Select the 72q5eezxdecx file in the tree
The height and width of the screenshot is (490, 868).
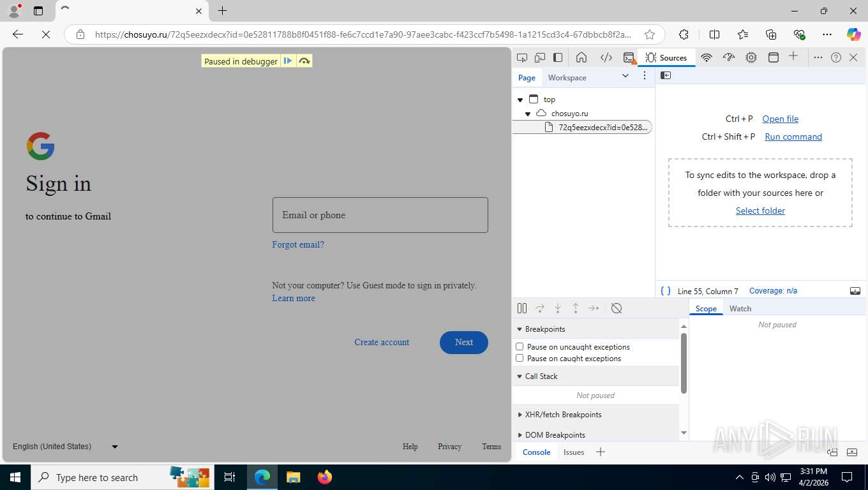click(x=582, y=127)
